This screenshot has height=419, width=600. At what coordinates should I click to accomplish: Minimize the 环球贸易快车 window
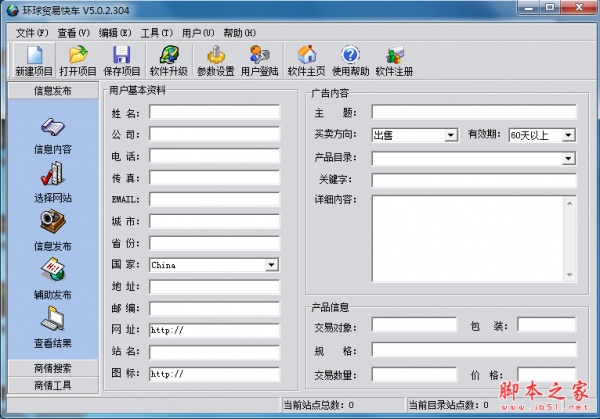click(529, 7)
